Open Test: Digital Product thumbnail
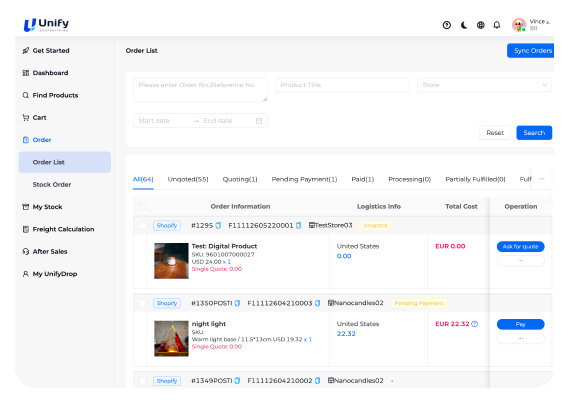 171,261
